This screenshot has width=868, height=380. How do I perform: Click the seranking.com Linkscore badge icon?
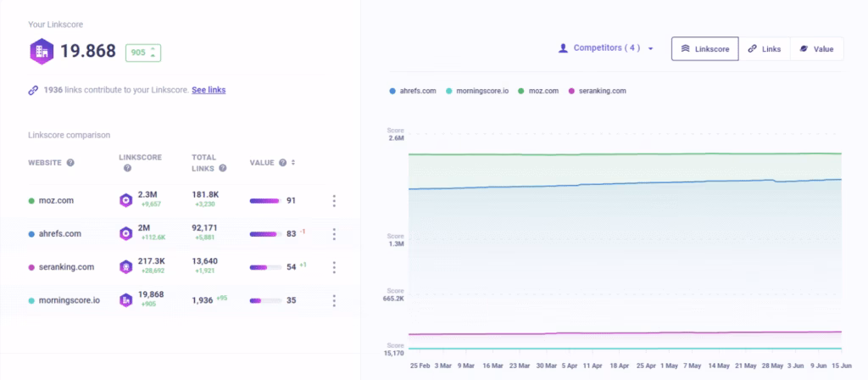pyautogui.click(x=125, y=266)
